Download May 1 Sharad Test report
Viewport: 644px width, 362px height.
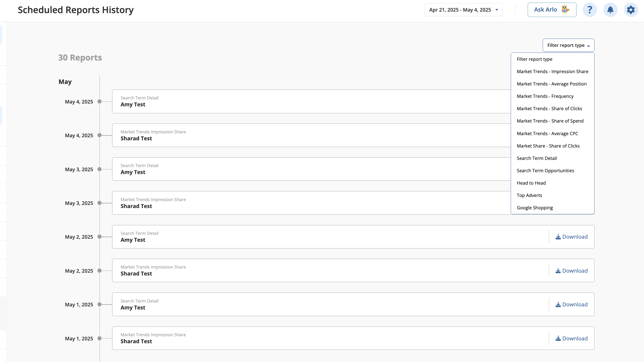[x=571, y=339]
